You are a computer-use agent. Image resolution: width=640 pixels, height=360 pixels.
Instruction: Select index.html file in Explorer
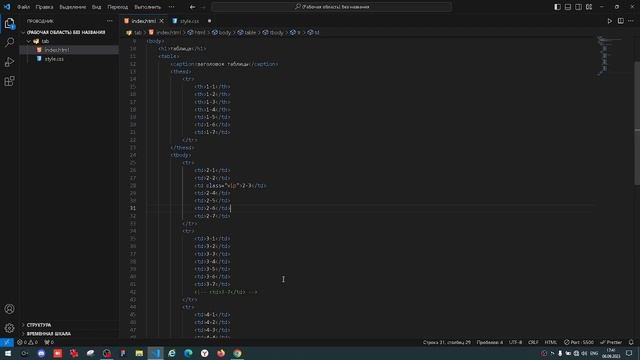pos(69,50)
